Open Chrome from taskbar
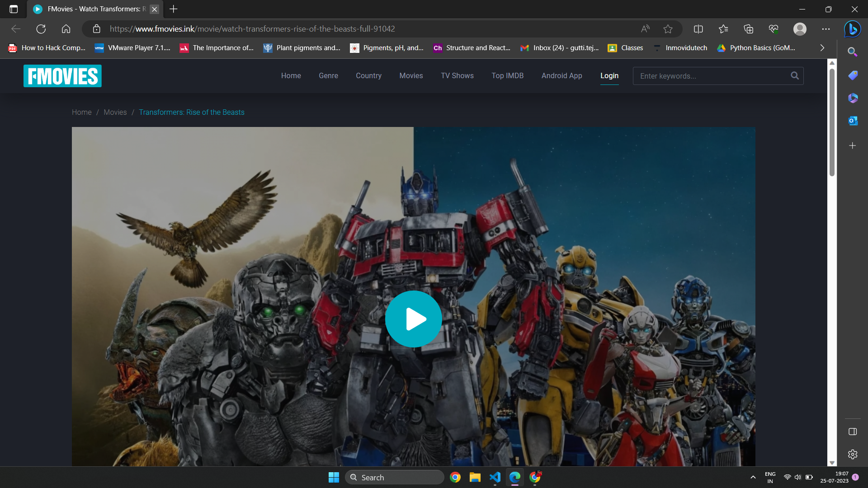 pyautogui.click(x=455, y=477)
